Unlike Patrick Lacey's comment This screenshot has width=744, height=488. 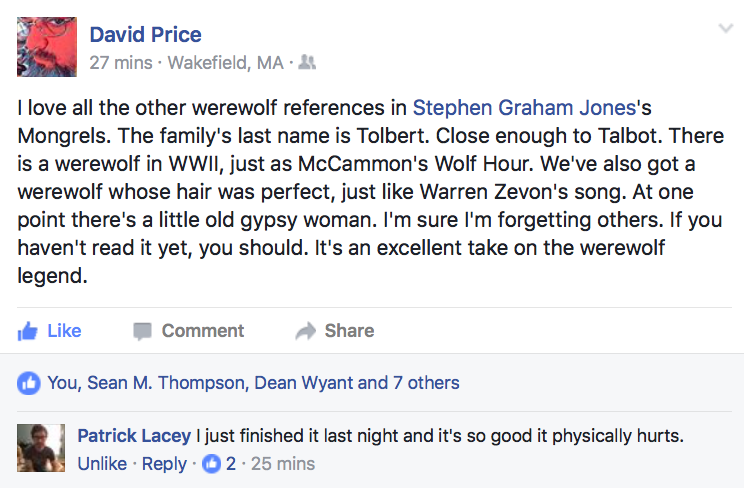coord(102,464)
